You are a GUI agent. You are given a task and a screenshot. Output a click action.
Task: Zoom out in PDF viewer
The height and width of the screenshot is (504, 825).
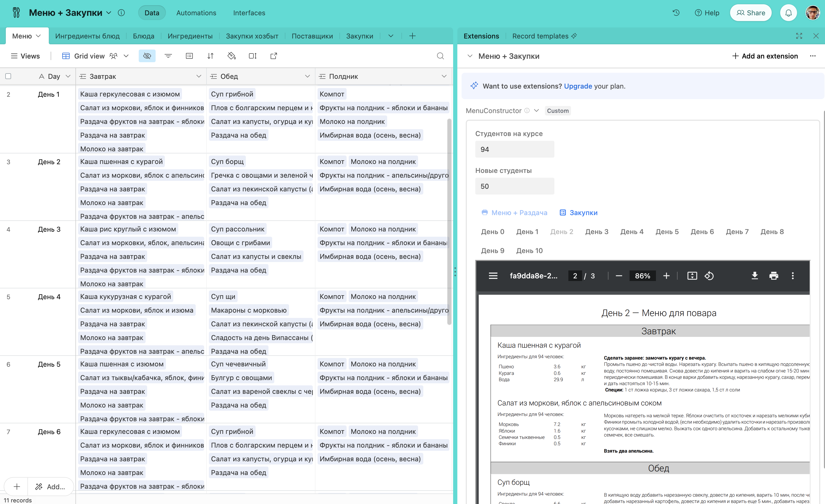click(x=619, y=276)
